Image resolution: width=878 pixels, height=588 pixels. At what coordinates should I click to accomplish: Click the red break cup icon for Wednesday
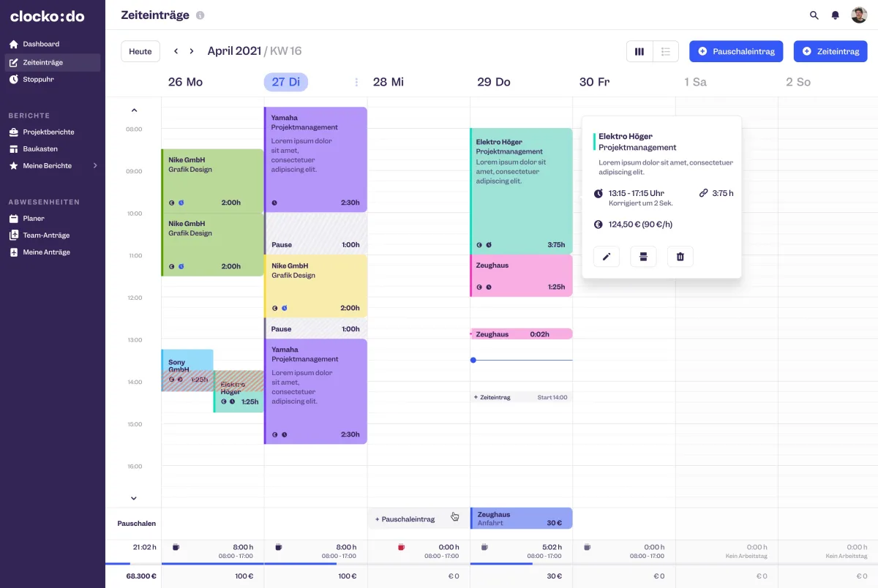click(x=401, y=547)
